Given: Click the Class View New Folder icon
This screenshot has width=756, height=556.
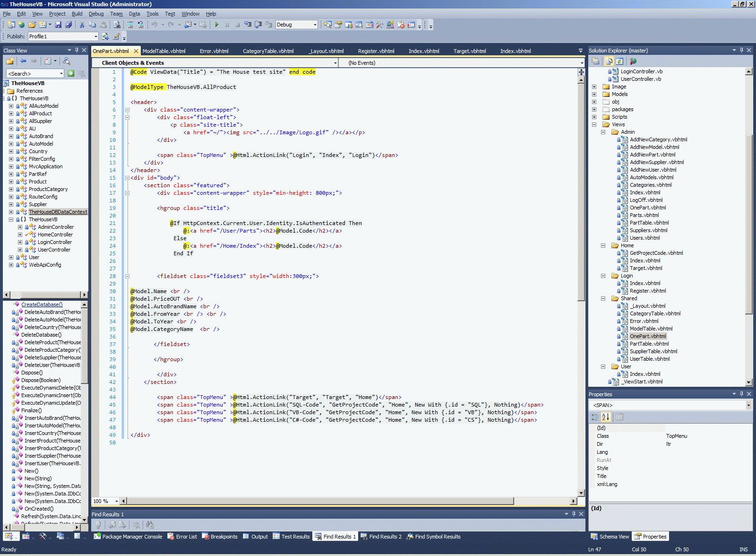Looking at the screenshot, I should coord(9,61).
